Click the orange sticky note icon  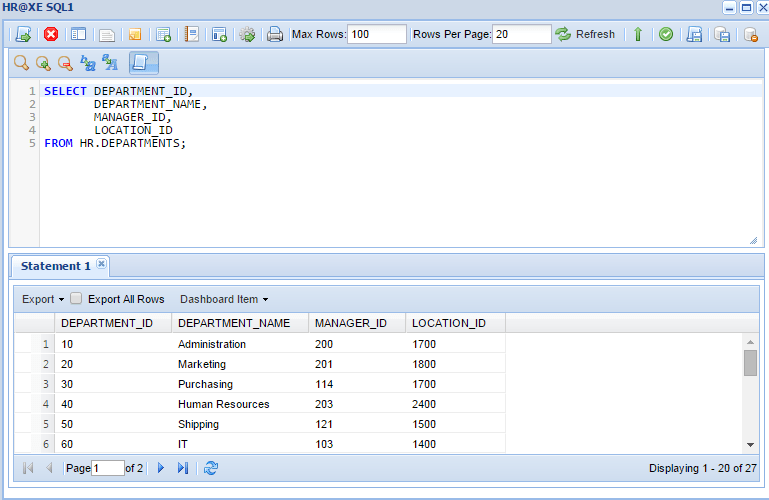click(135, 34)
